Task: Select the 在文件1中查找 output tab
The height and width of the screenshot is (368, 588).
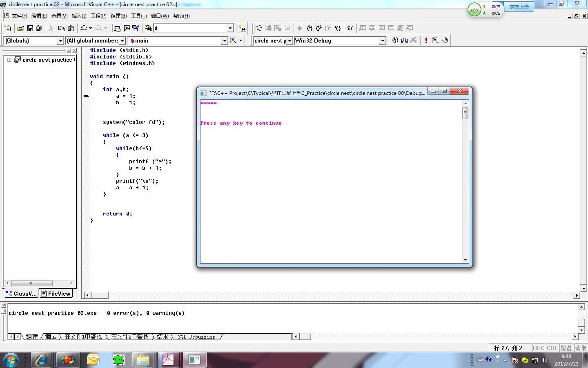Action: coord(83,337)
